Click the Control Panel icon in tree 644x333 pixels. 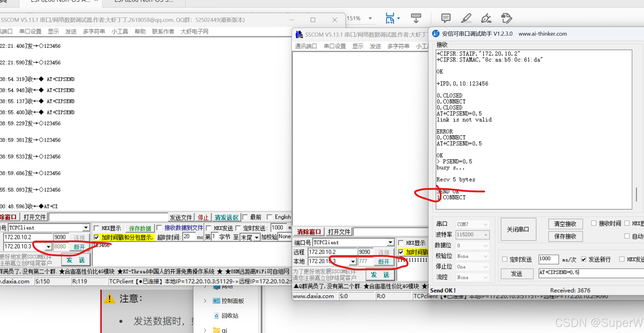(217, 301)
